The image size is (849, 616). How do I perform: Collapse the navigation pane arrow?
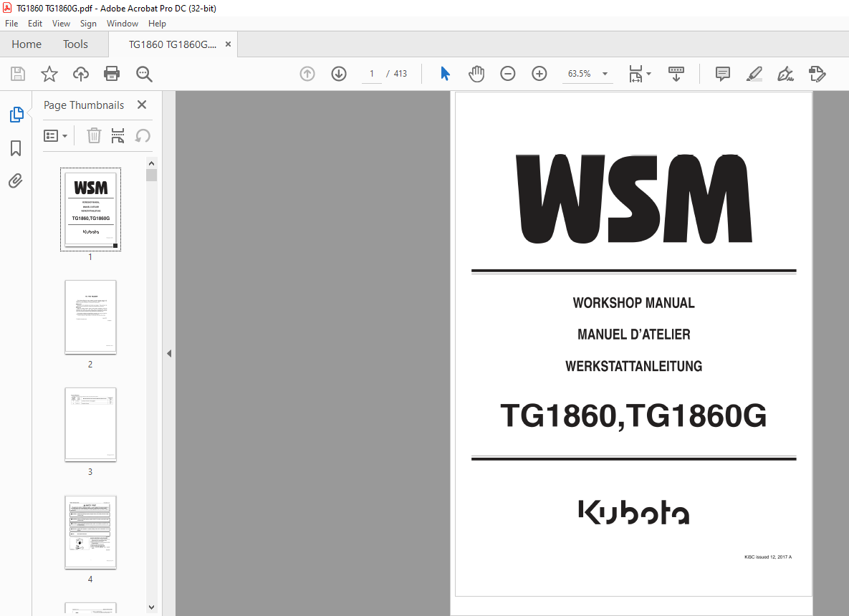coord(169,353)
